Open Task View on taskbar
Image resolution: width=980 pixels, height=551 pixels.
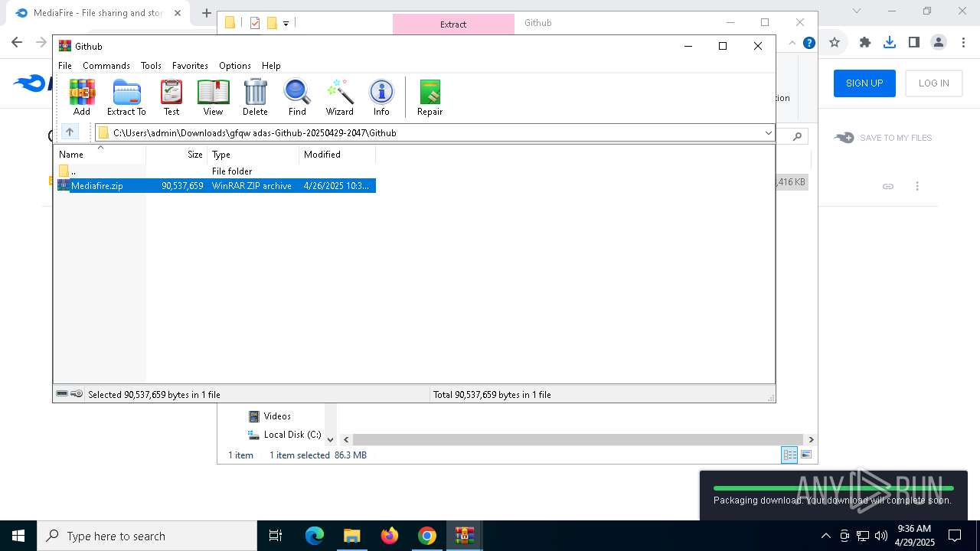tap(276, 536)
